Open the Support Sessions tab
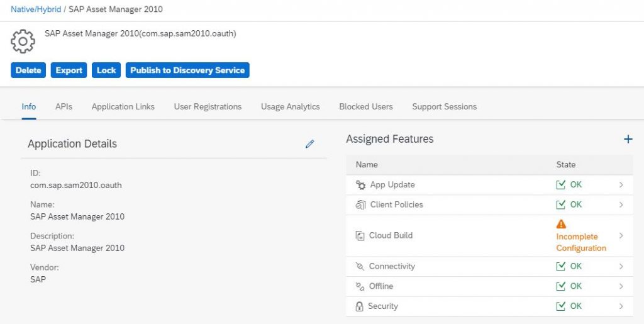This screenshot has height=324, width=644. pyautogui.click(x=445, y=107)
